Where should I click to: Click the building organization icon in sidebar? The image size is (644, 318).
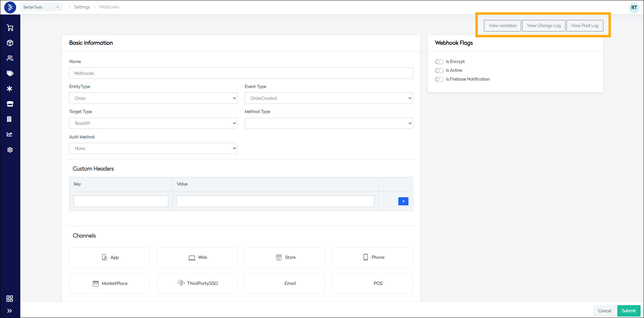[x=10, y=119]
